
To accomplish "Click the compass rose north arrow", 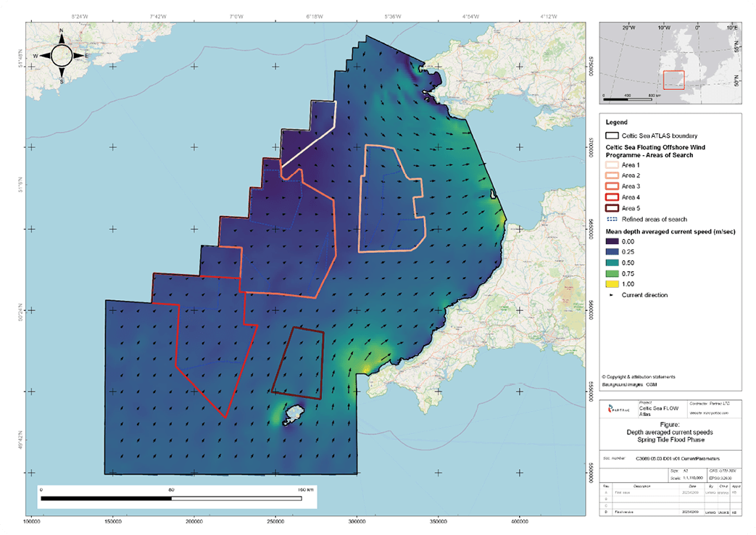I will (62, 38).
